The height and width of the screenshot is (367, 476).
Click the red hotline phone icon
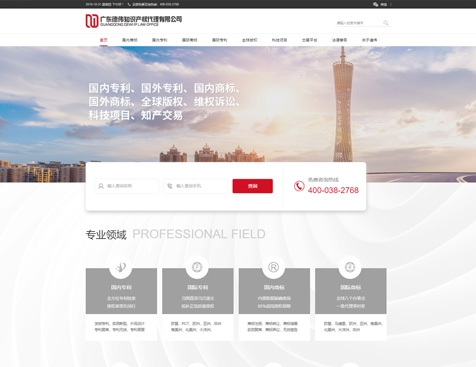[299, 186]
